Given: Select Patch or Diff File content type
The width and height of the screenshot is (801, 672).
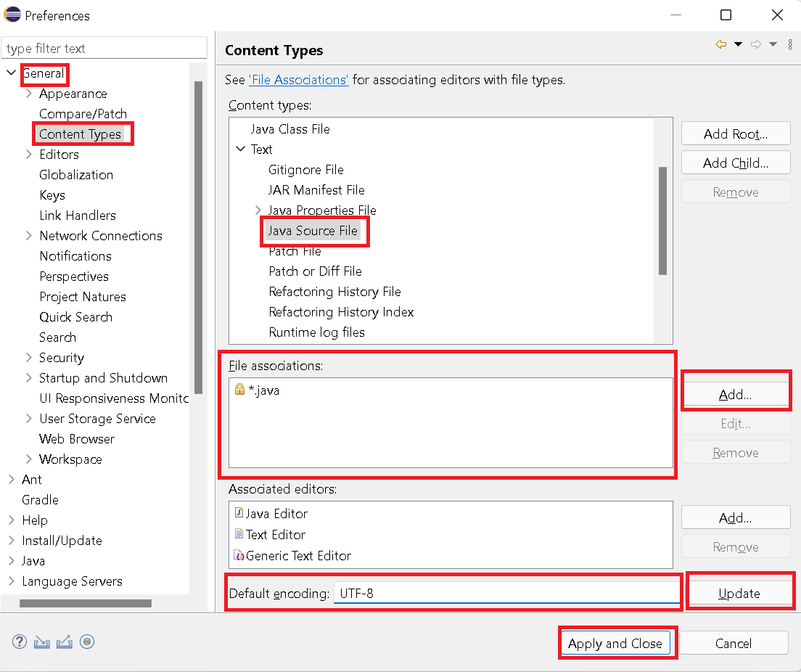Looking at the screenshot, I should click(315, 271).
